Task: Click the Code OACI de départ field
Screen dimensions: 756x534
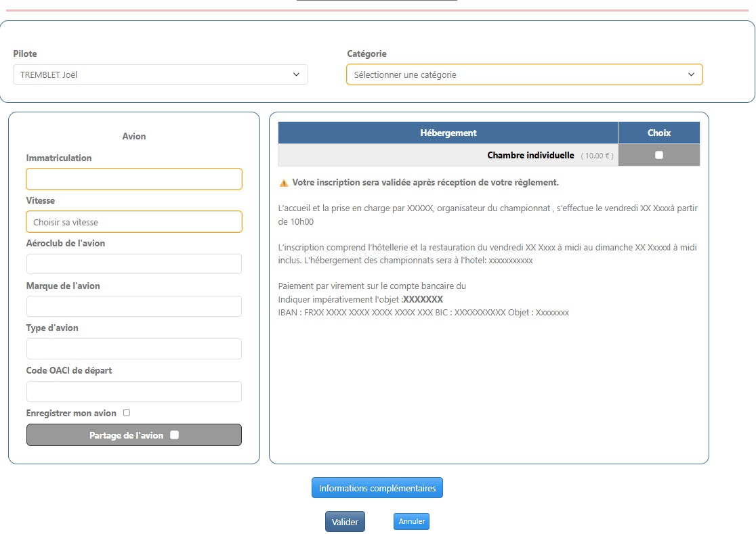Action: [x=134, y=391]
